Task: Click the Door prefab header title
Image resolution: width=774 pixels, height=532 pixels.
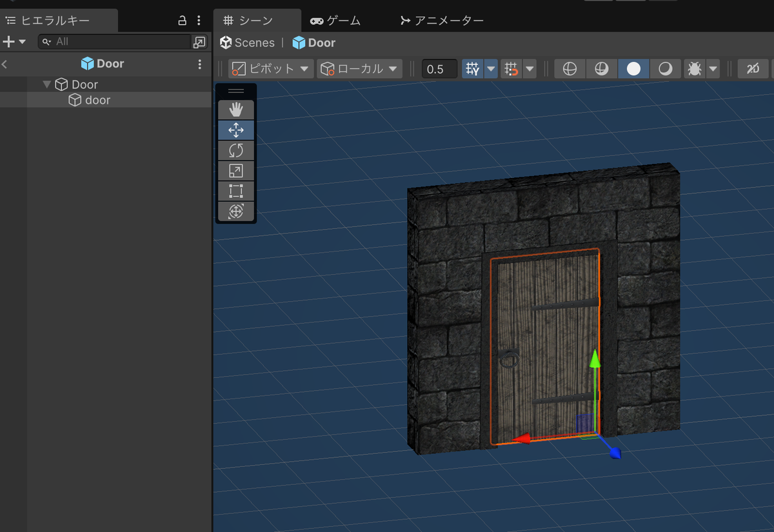Action: click(x=103, y=64)
